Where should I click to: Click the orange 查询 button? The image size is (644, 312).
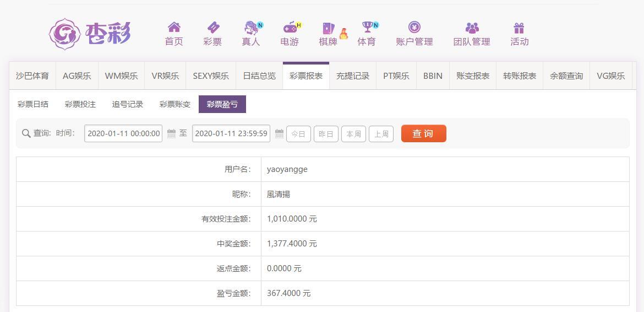click(x=423, y=133)
